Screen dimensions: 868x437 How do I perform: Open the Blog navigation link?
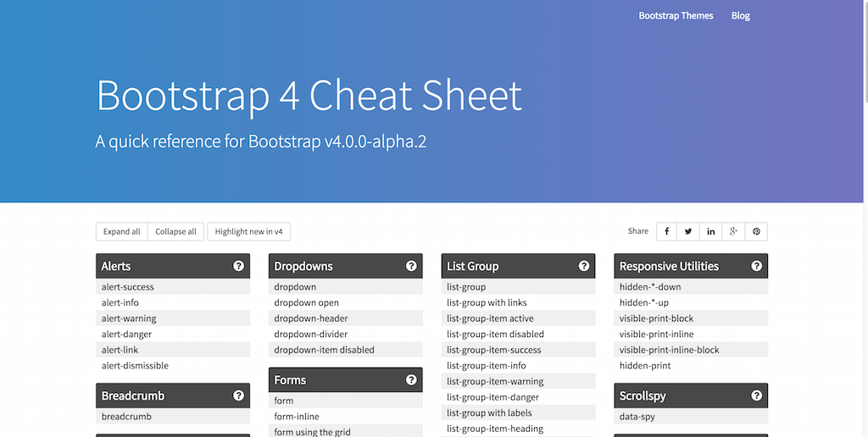(741, 15)
